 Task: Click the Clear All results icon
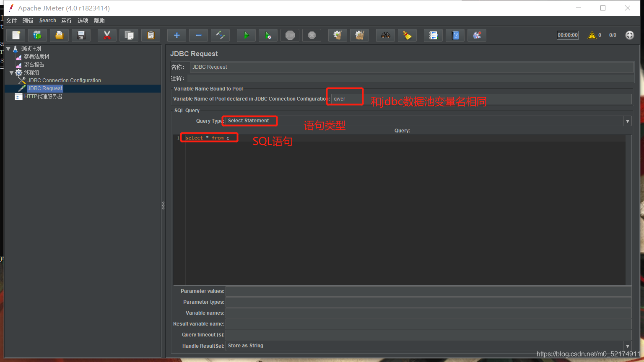click(x=359, y=35)
